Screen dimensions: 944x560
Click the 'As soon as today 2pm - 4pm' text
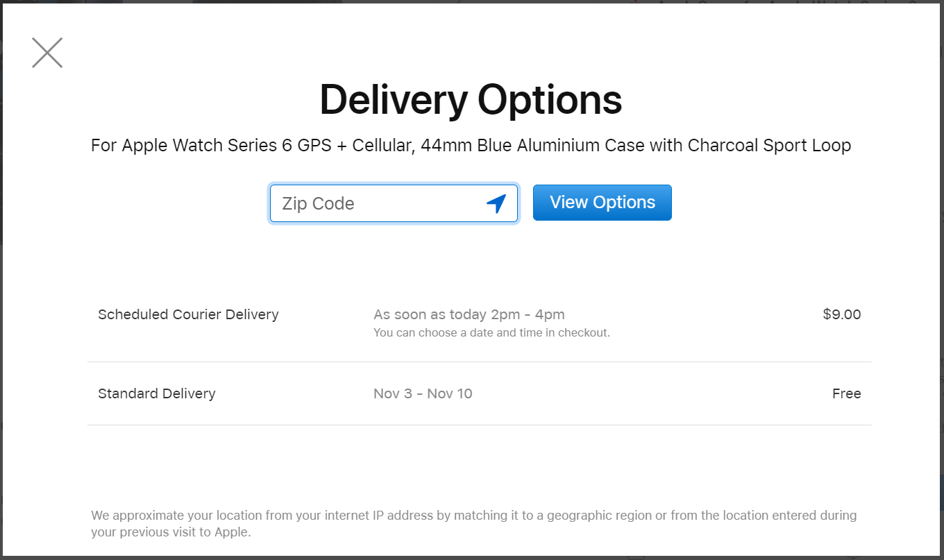point(469,314)
